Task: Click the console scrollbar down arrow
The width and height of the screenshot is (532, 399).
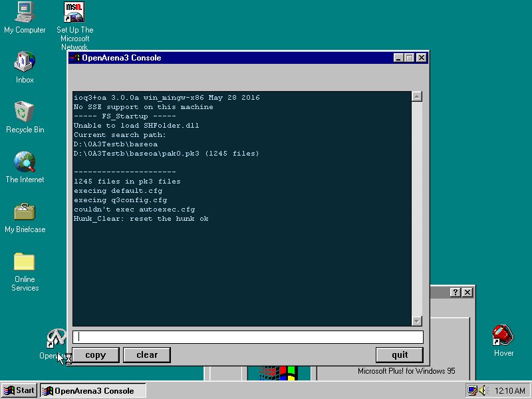Action: [417, 321]
